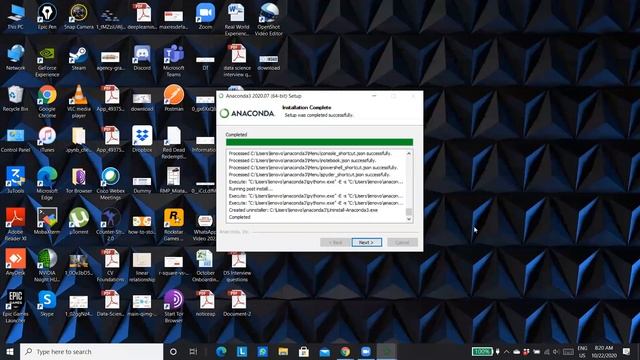The width and height of the screenshot is (640, 360).
Task: Open Microsoft Store from taskbar
Action: tap(304, 351)
